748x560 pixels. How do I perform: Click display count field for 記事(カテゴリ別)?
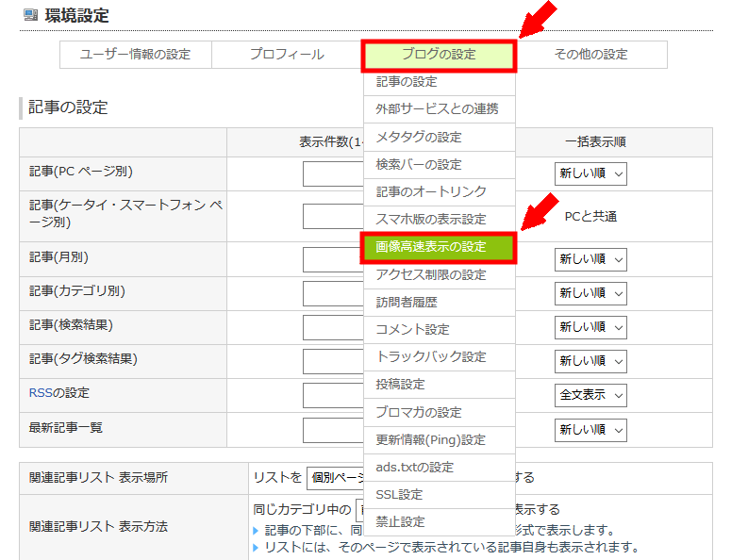click(x=334, y=293)
